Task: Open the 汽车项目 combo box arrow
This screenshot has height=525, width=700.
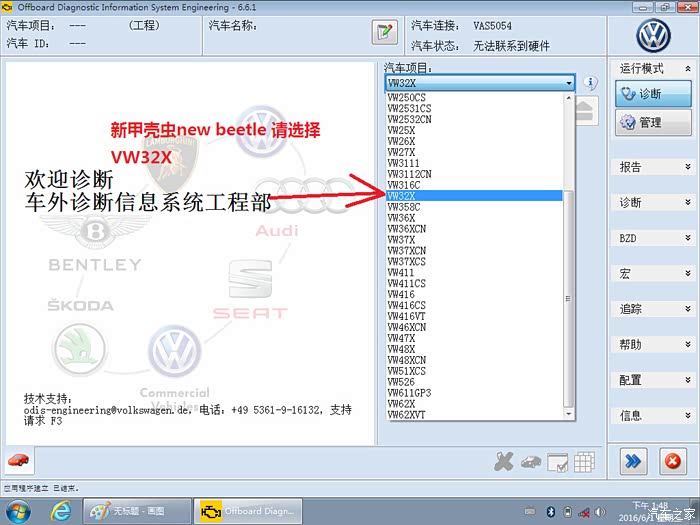Action: [x=568, y=83]
